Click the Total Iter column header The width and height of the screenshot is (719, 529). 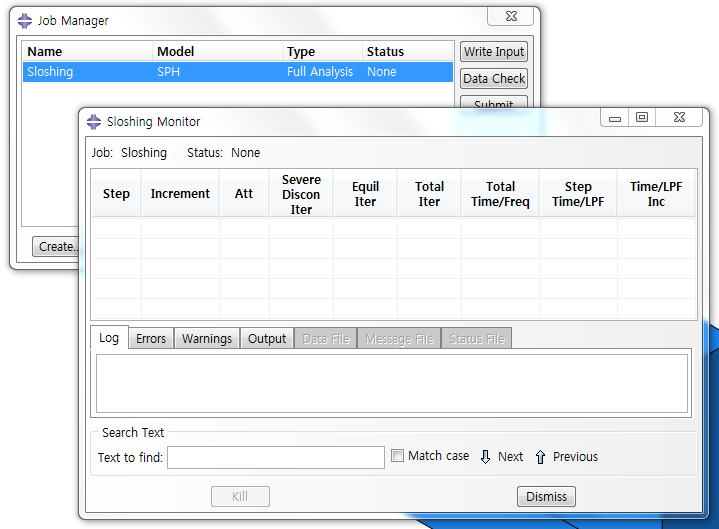click(x=429, y=193)
